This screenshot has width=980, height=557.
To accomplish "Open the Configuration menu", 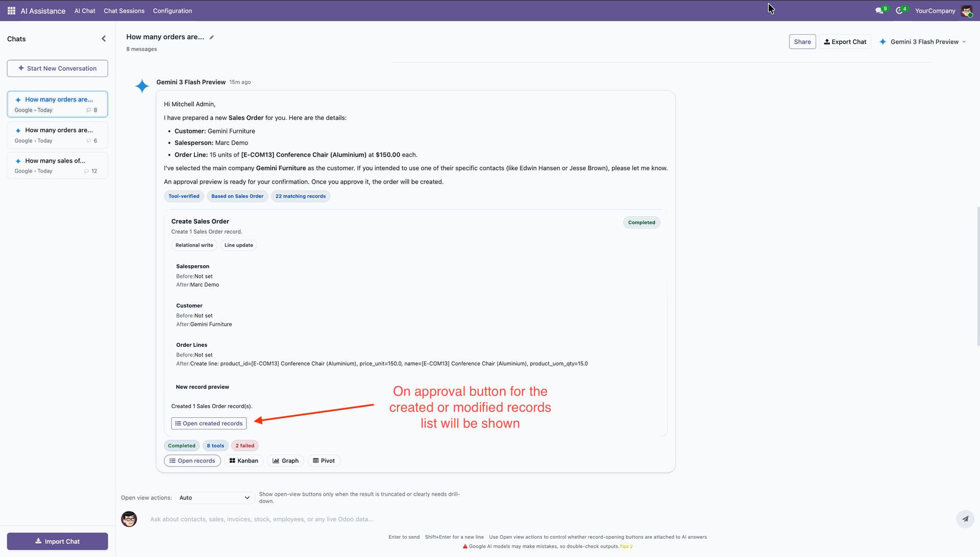I will (173, 11).
